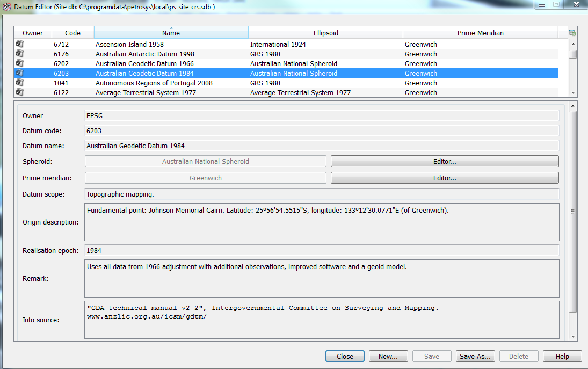Open the Spheroid Editor button
Image resolution: width=588 pixels, height=369 pixels.
(x=445, y=161)
